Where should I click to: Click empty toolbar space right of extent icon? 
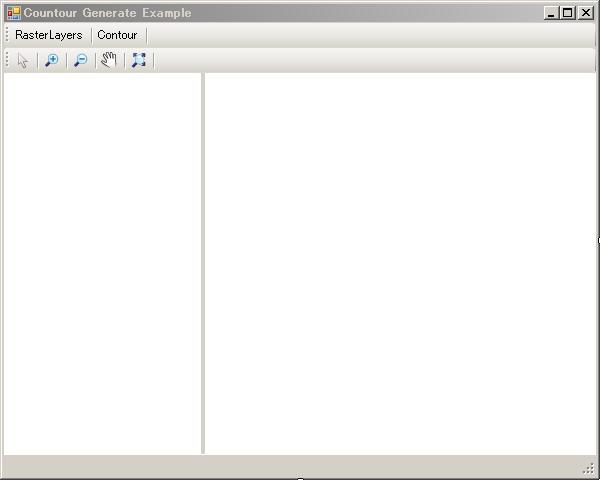pos(370,60)
